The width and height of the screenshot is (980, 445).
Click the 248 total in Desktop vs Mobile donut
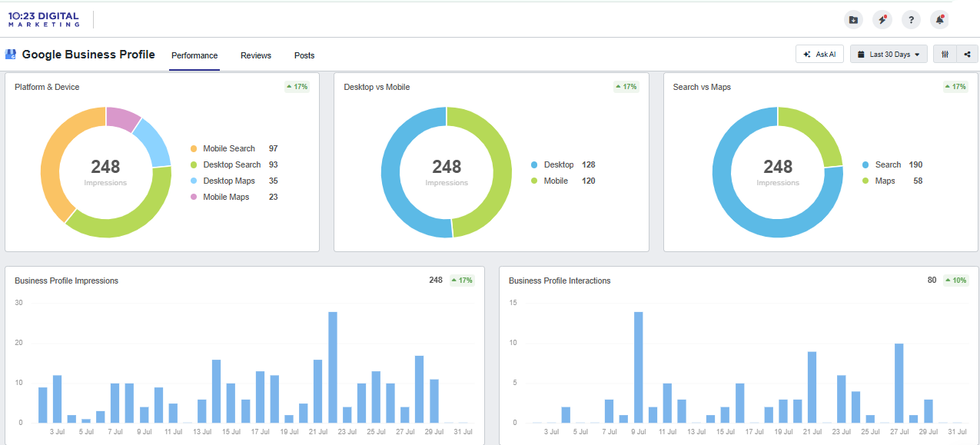[447, 167]
